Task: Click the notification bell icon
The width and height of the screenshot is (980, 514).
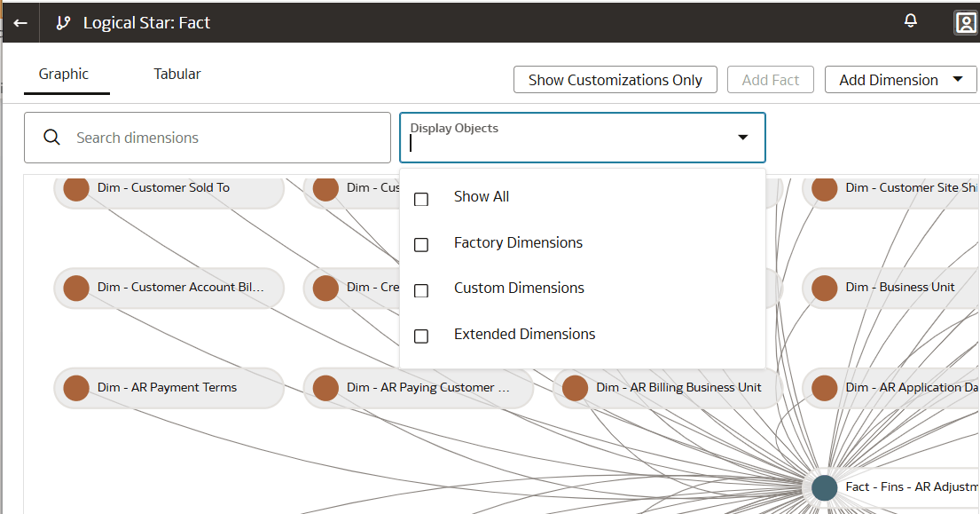Action: 910,20
